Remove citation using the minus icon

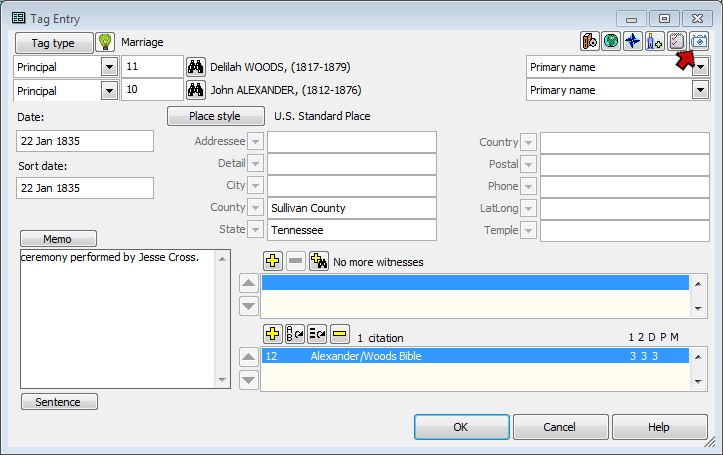(x=340, y=334)
